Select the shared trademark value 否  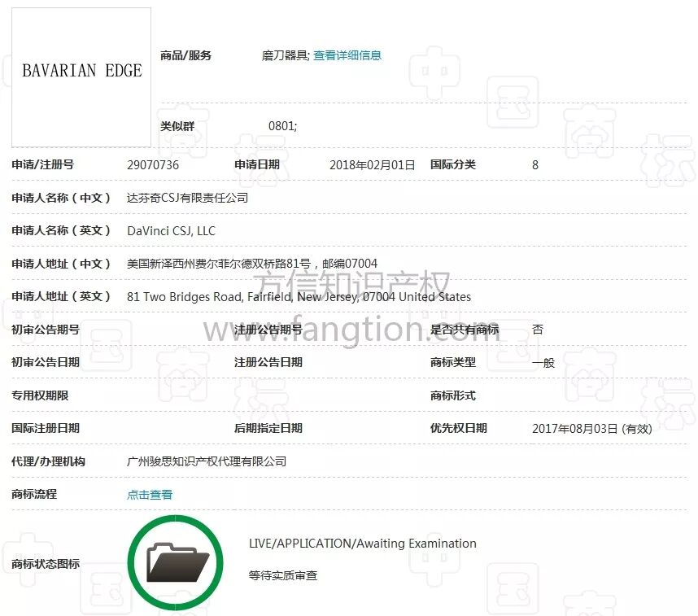tap(537, 330)
